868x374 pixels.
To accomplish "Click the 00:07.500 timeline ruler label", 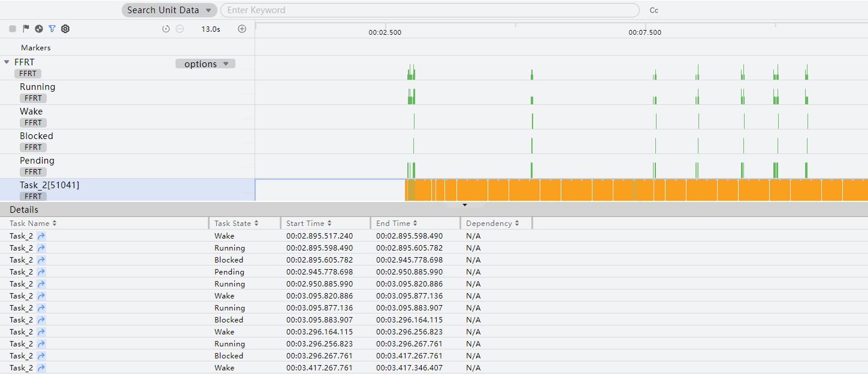I will click(x=645, y=32).
